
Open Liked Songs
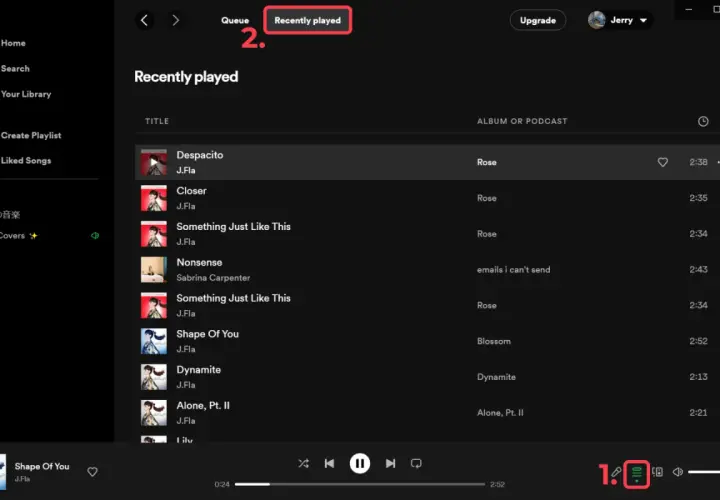26,161
